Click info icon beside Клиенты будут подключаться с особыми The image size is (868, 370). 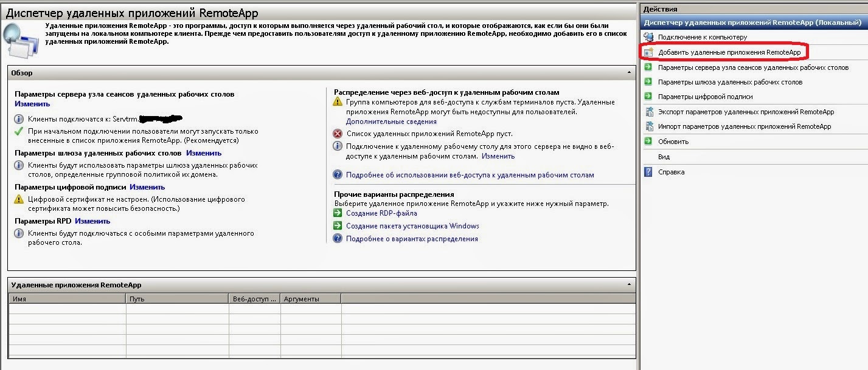[19, 233]
